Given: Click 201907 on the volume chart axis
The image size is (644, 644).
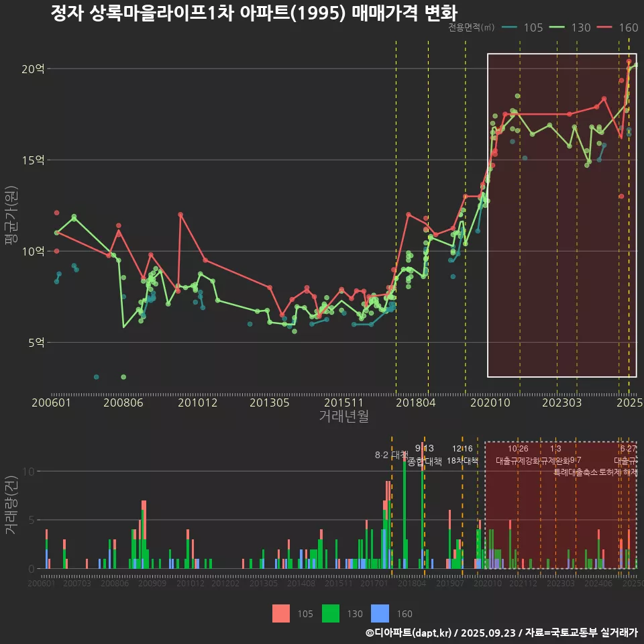Looking at the screenshot, I should (x=449, y=583).
